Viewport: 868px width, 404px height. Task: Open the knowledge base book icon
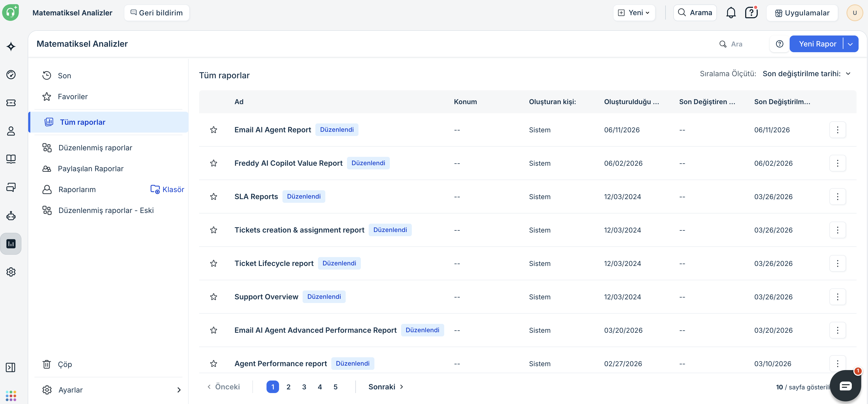click(x=11, y=159)
